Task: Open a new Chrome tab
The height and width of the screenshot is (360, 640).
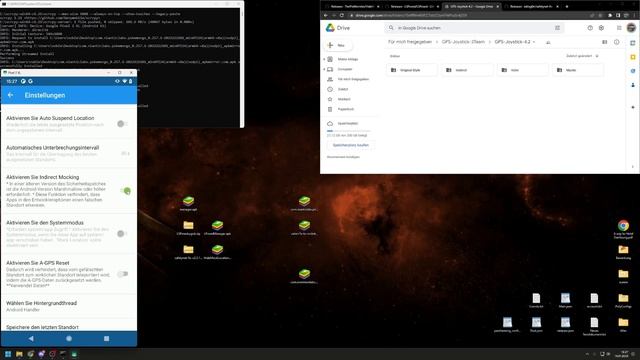Action: 567,7
